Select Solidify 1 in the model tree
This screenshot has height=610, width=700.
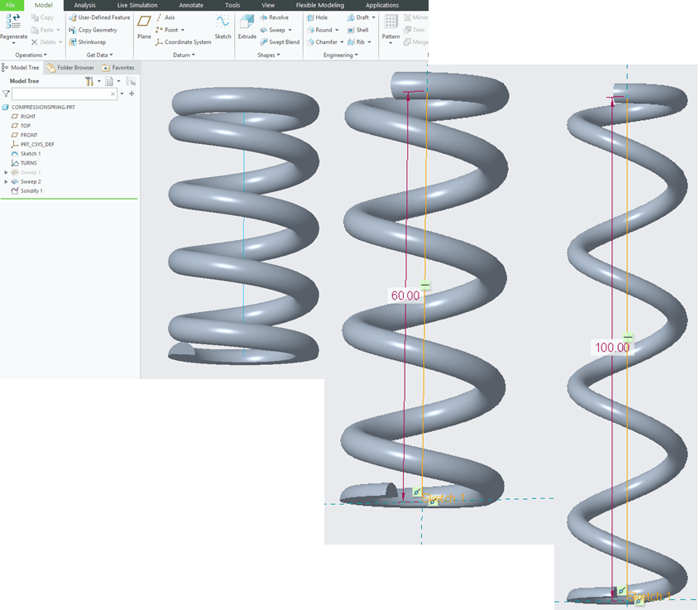point(31,190)
